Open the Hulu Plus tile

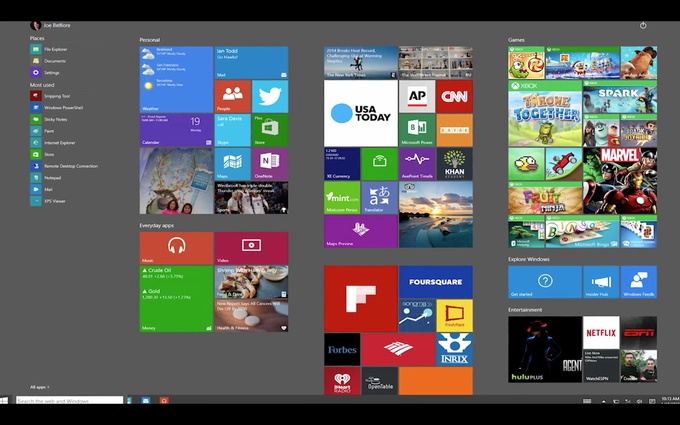click(545, 350)
